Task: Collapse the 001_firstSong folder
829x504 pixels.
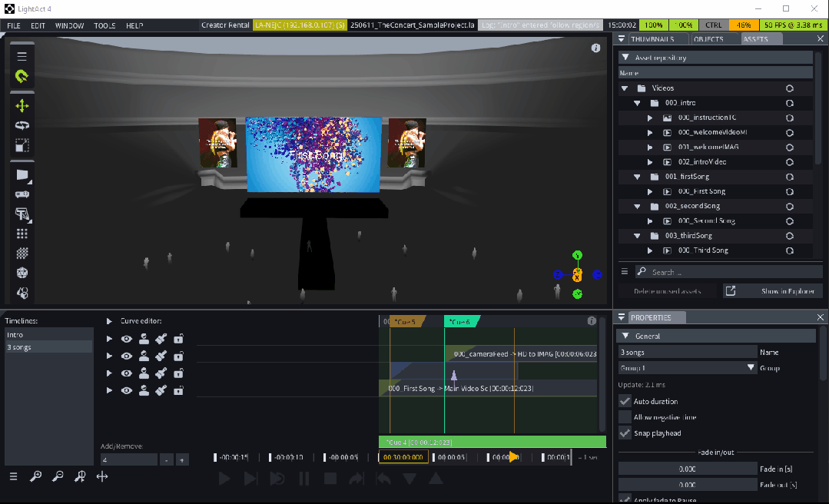Action: coord(637,177)
